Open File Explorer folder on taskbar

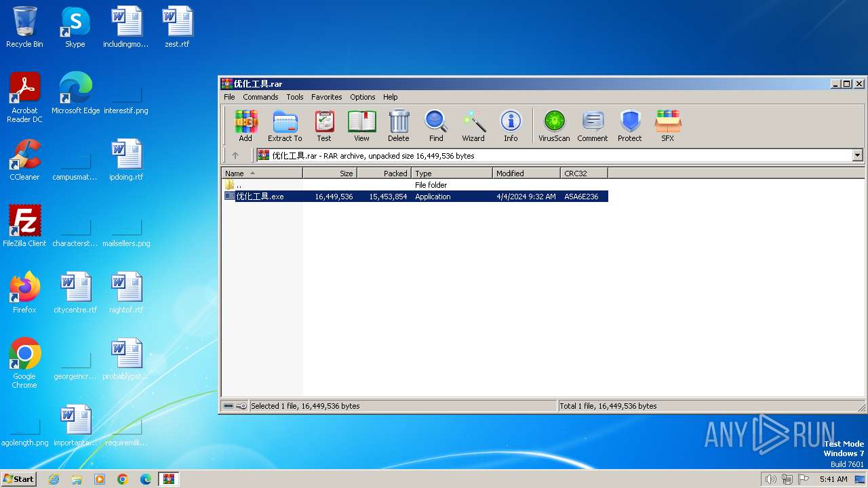pos(77,479)
